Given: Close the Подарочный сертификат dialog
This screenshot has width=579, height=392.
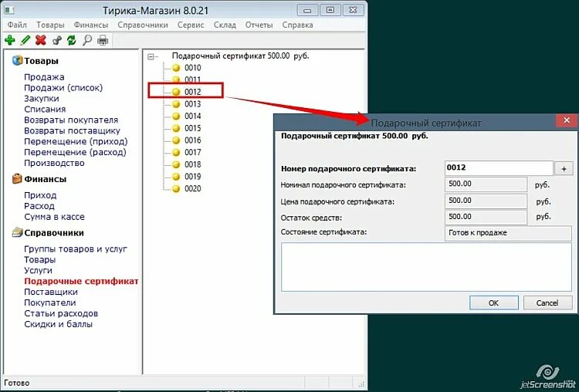Looking at the screenshot, I should (567, 120).
